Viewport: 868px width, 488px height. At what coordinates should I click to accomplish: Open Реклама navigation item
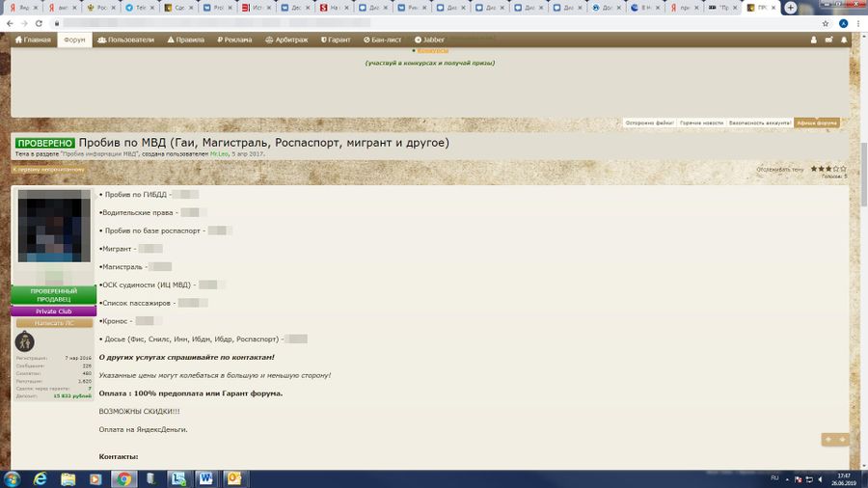(x=234, y=40)
